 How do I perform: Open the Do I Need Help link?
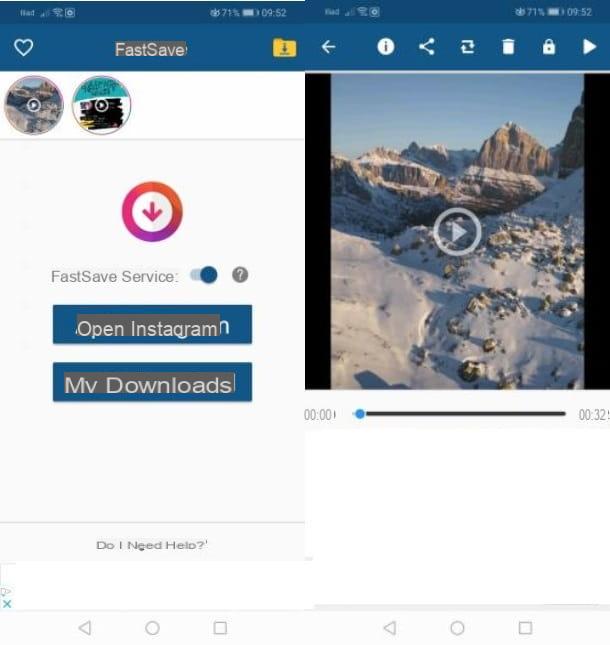coord(152,545)
